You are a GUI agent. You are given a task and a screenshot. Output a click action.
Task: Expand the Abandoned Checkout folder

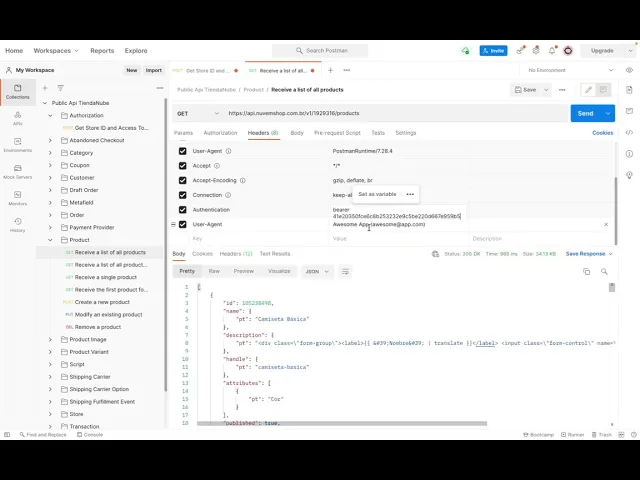point(50,140)
